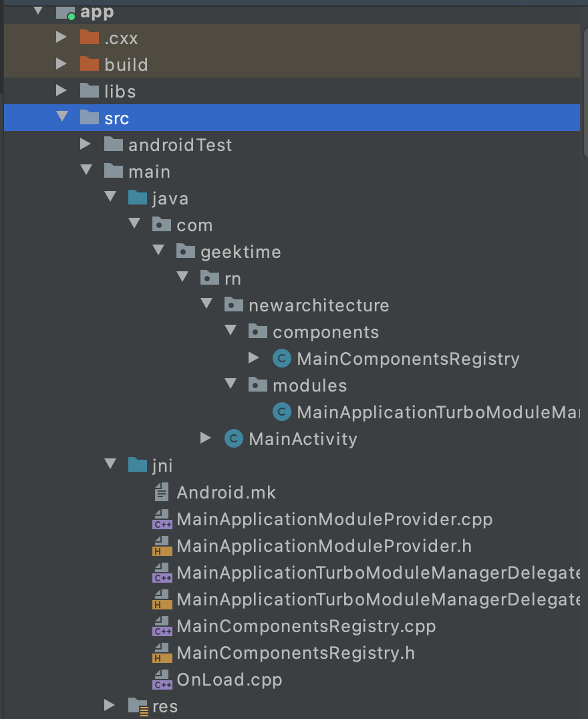Expand the libs folder arrow
Image resolution: width=588 pixels, height=719 pixels.
click(x=61, y=91)
